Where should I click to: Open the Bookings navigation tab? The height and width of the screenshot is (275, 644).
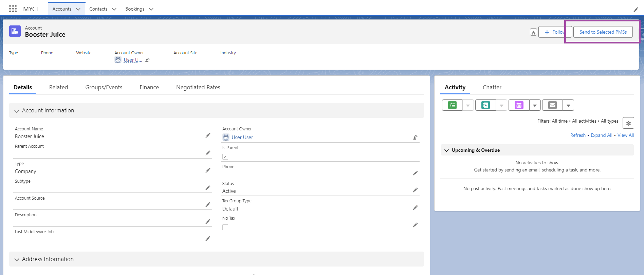(x=135, y=9)
